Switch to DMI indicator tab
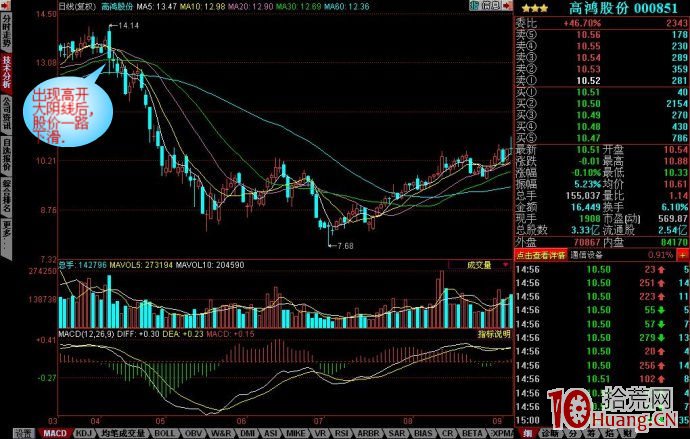The image size is (690, 439). 247,434
